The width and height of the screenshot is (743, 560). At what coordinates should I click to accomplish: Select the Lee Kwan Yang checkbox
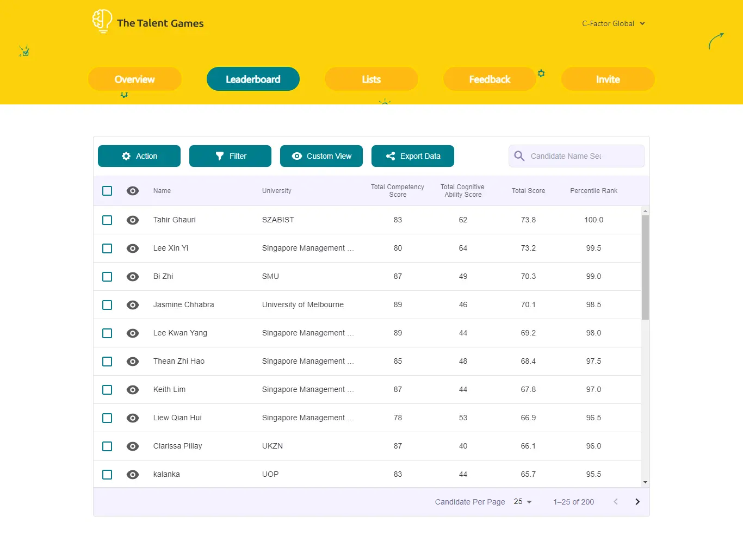[x=107, y=333]
